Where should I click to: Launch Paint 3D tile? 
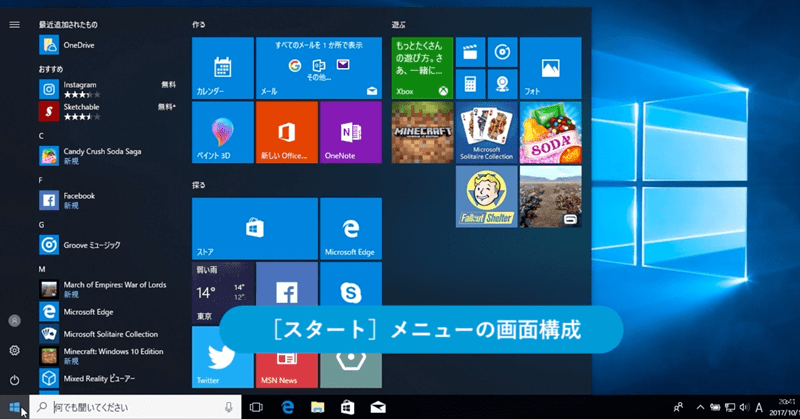[222, 132]
